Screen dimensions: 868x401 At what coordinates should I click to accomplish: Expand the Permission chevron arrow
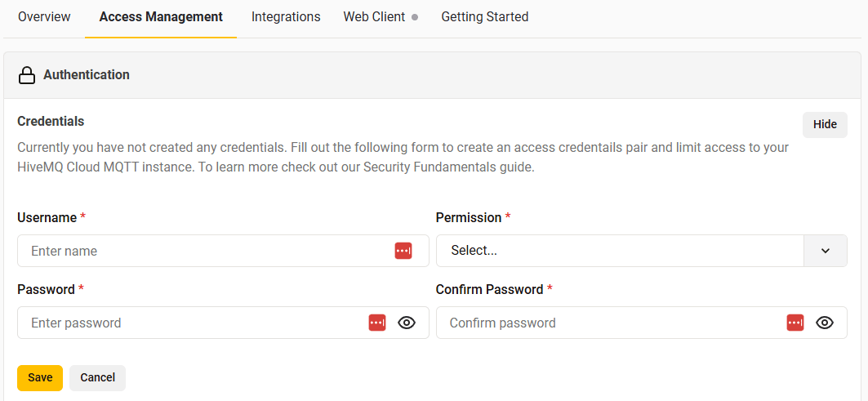[826, 251]
